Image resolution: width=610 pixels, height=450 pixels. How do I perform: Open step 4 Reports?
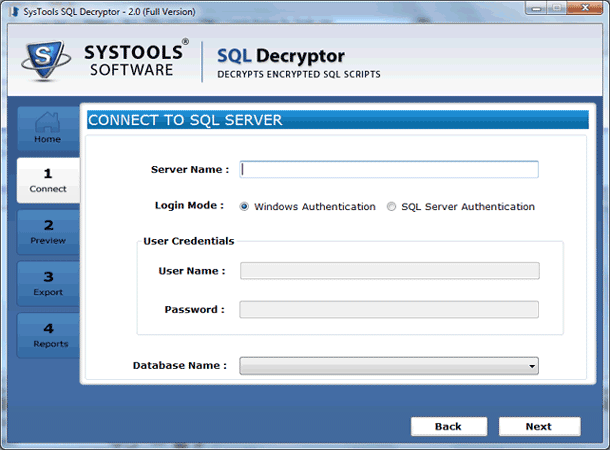[x=48, y=335]
